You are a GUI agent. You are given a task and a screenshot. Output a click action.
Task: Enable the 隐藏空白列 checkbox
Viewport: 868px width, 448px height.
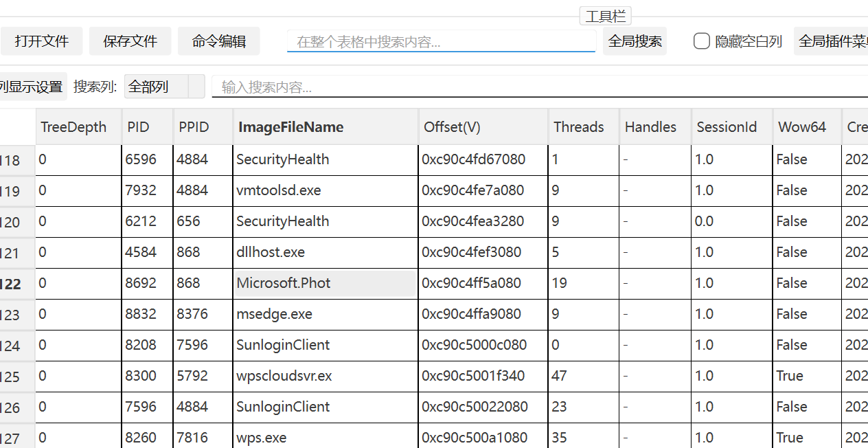tap(701, 41)
